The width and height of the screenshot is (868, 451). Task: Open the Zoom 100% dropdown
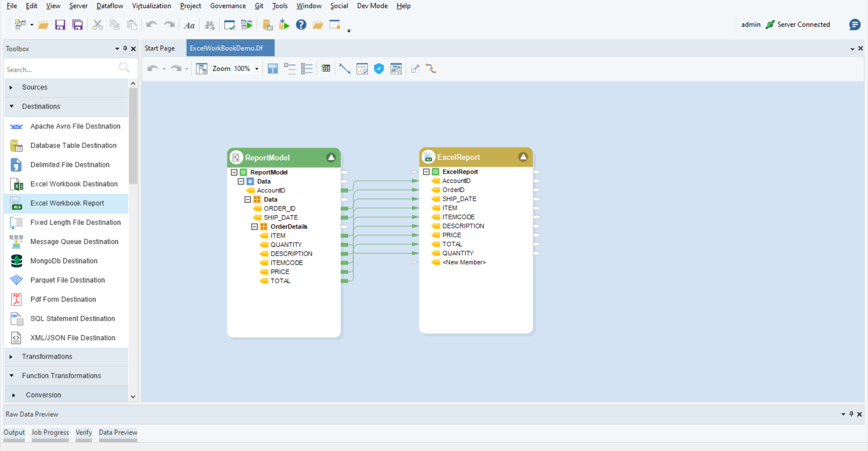pyautogui.click(x=257, y=69)
